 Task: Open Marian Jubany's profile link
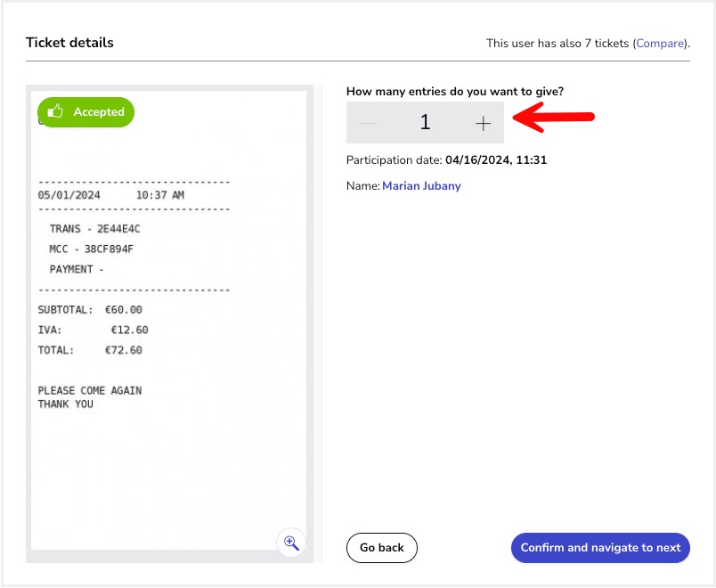coord(421,186)
